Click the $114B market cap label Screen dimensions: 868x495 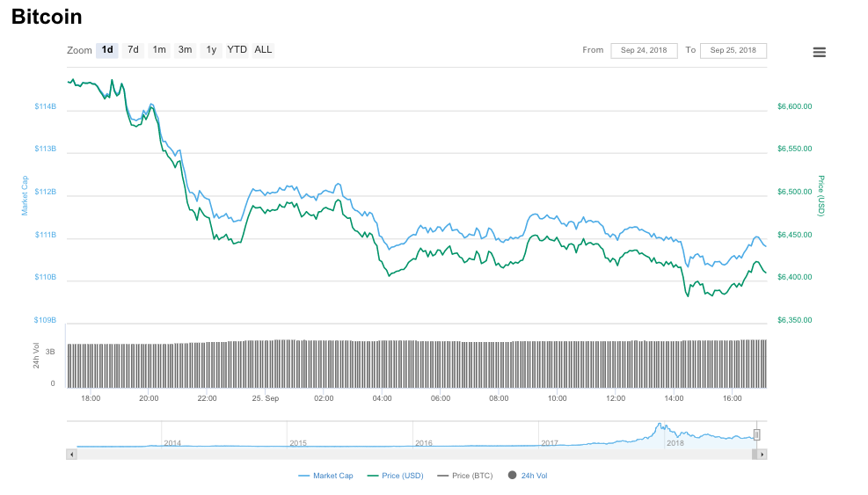46,106
